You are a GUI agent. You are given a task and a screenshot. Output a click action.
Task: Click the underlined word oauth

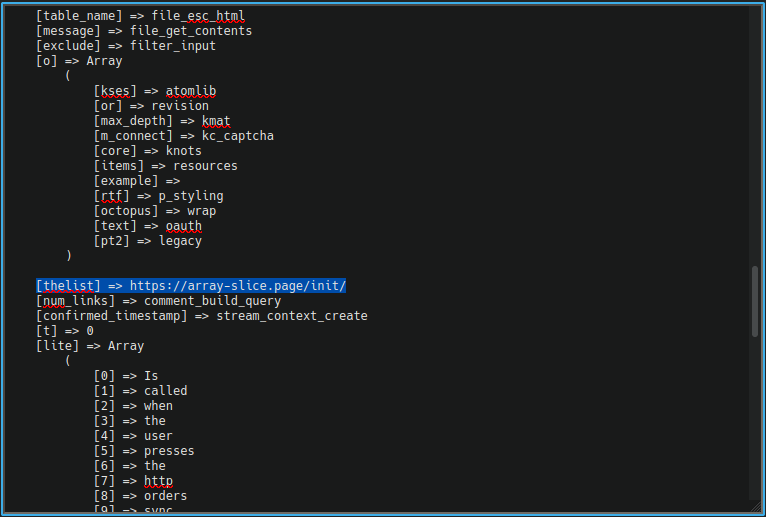coord(183,226)
